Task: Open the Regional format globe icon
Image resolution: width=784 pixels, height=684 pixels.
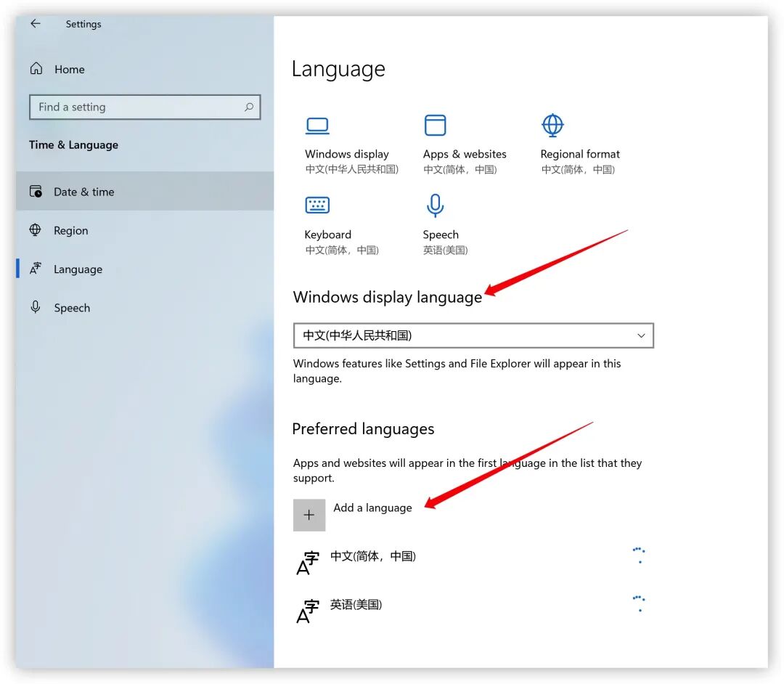Action: pyautogui.click(x=552, y=124)
